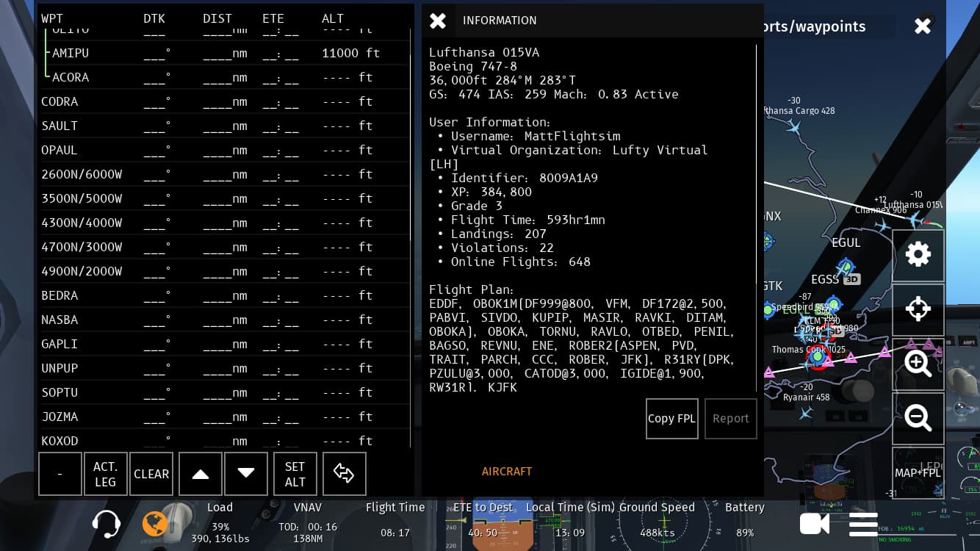This screenshot has height=551, width=980.
Task: Report this user
Action: click(x=731, y=419)
